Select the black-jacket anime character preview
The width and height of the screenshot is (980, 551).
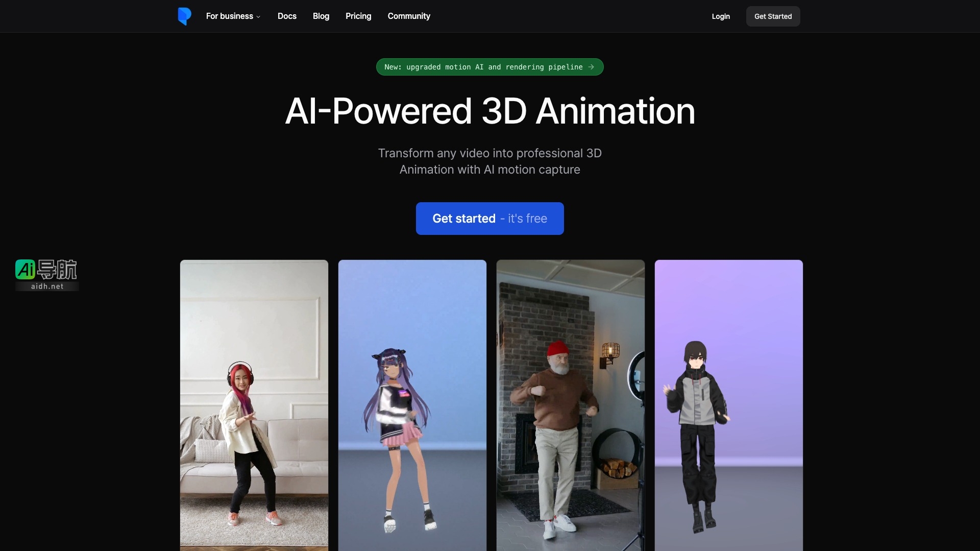[728, 404]
